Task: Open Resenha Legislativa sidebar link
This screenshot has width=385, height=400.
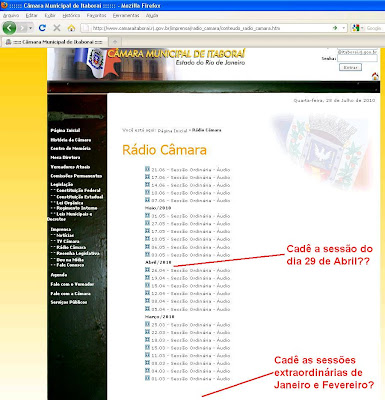Action: 78,253
